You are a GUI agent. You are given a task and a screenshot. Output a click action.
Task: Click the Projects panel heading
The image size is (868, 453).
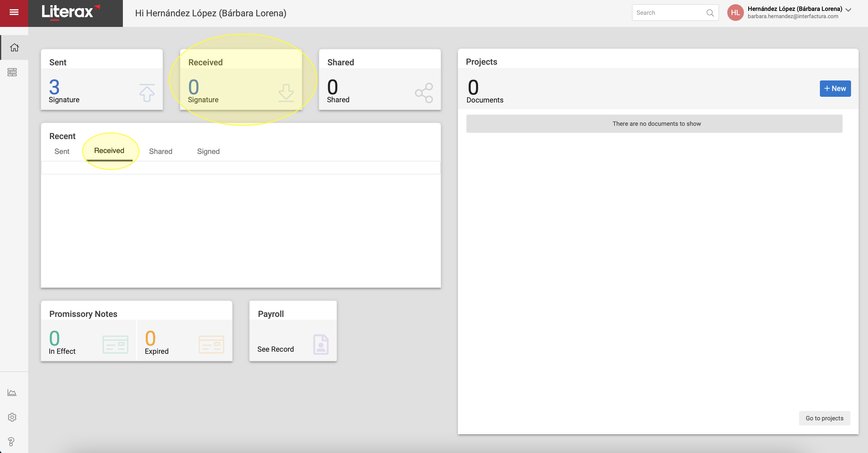pyautogui.click(x=481, y=62)
